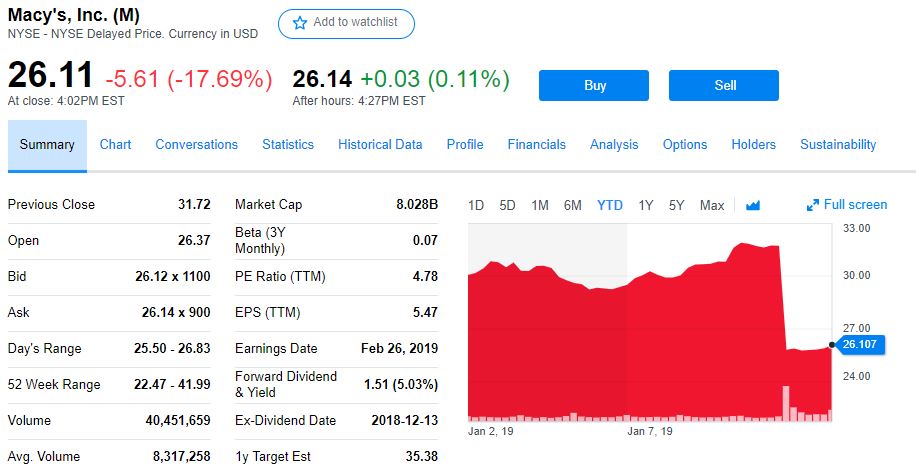The height and width of the screenshot is (476, 916).
Task: Go to the Statistics tab
Action: (x=288, y=144)
